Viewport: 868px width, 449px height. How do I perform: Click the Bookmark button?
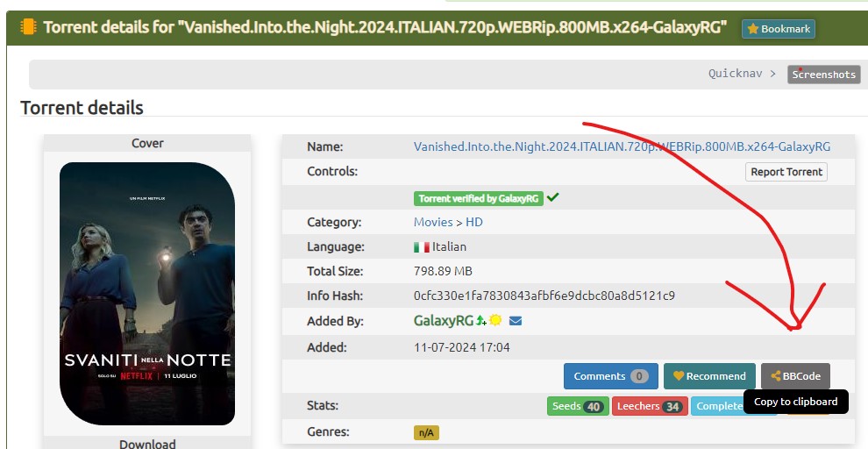tap(778, 29)
